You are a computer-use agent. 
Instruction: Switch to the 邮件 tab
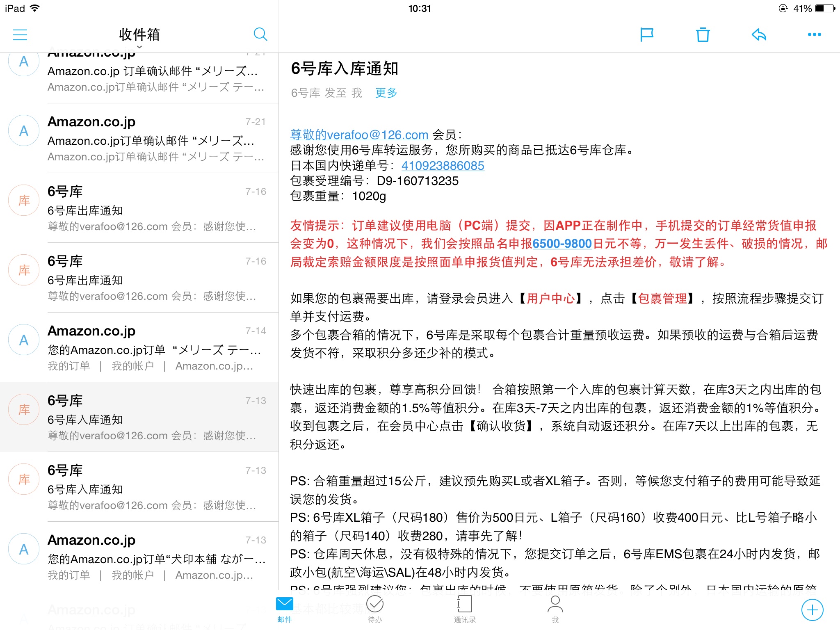pyautogui.click(x=284, y=609)
